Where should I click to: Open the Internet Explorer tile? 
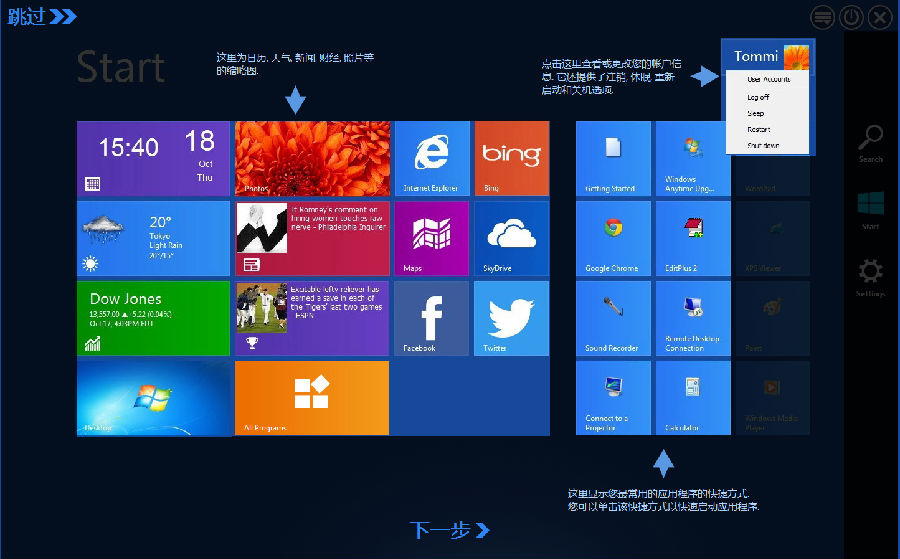pos(431,158)
